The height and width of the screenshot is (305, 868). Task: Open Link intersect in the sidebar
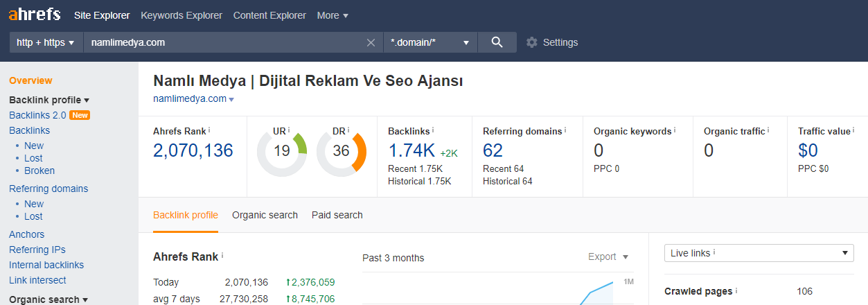pos(37,280)
